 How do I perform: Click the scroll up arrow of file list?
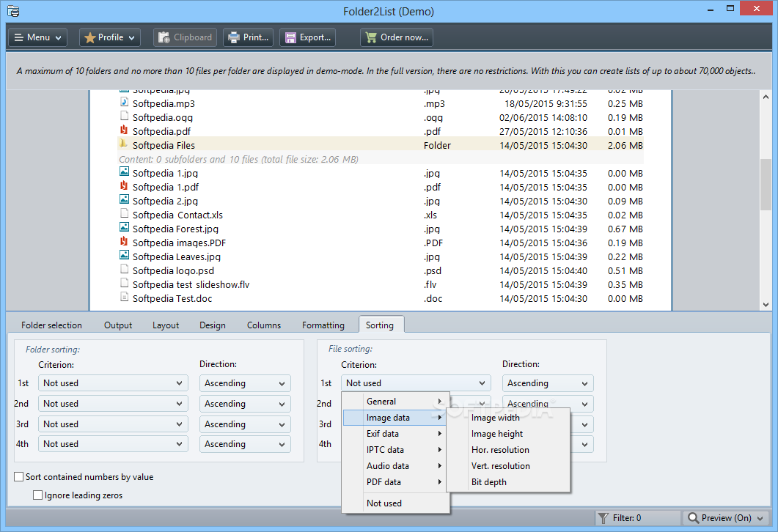[x=766, y=97]
